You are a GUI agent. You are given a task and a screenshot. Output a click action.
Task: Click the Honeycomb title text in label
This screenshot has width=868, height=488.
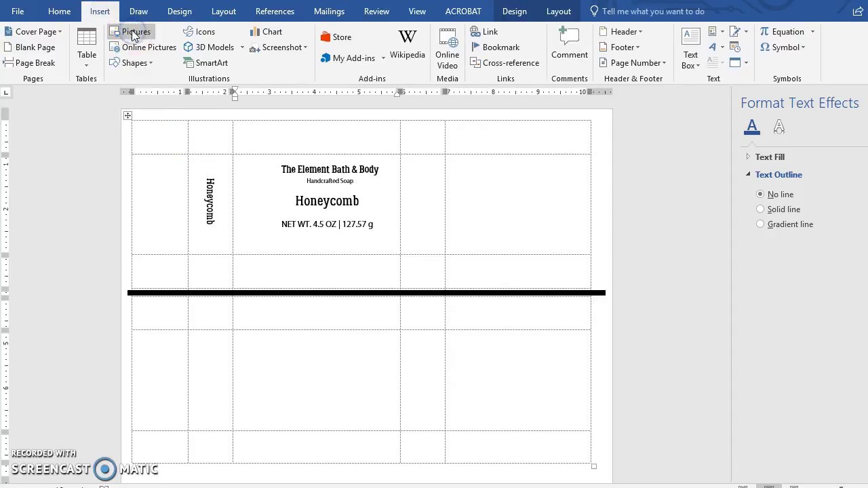coord(327,201)
